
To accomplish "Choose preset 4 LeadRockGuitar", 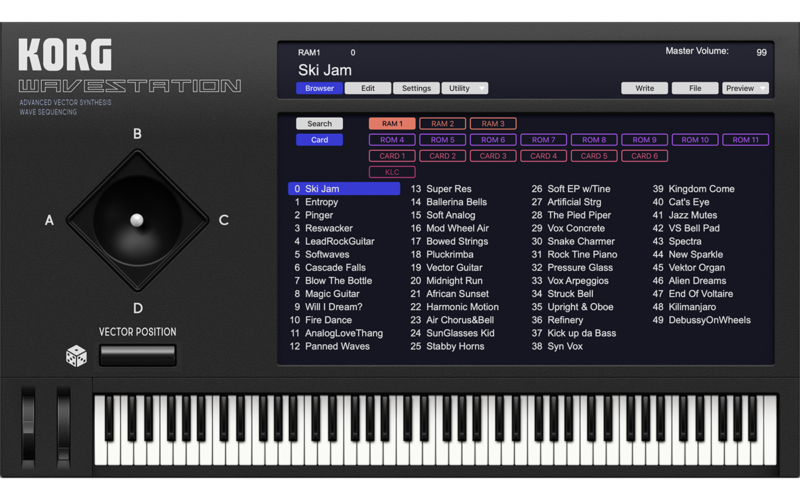I will click(x=334, y=241).
